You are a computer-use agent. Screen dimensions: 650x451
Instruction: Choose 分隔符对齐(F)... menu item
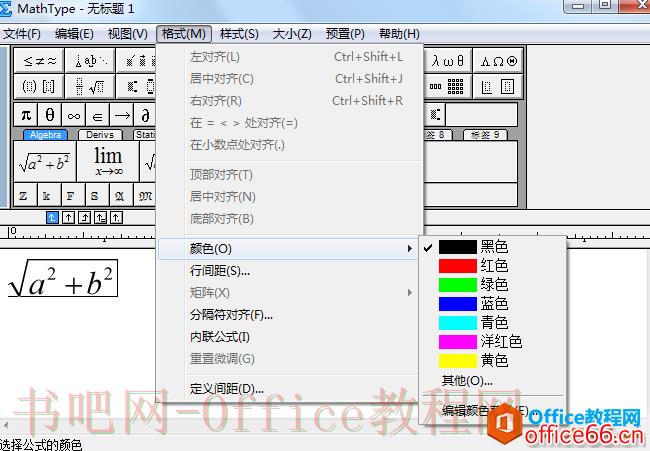click(288, 315)
